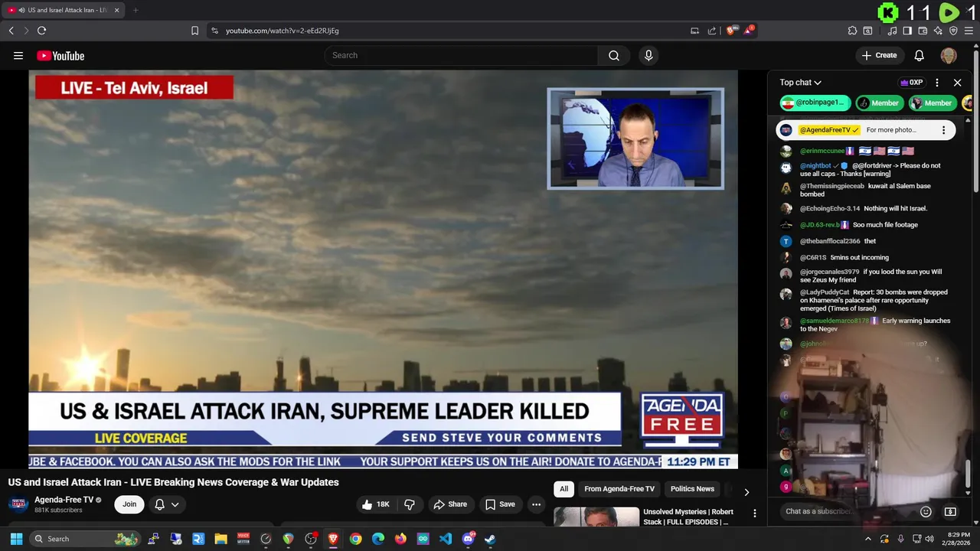Open the YouTube notifications bell
Image resolution: width=980 pixels, height=551 pixels.
point(920,55)
